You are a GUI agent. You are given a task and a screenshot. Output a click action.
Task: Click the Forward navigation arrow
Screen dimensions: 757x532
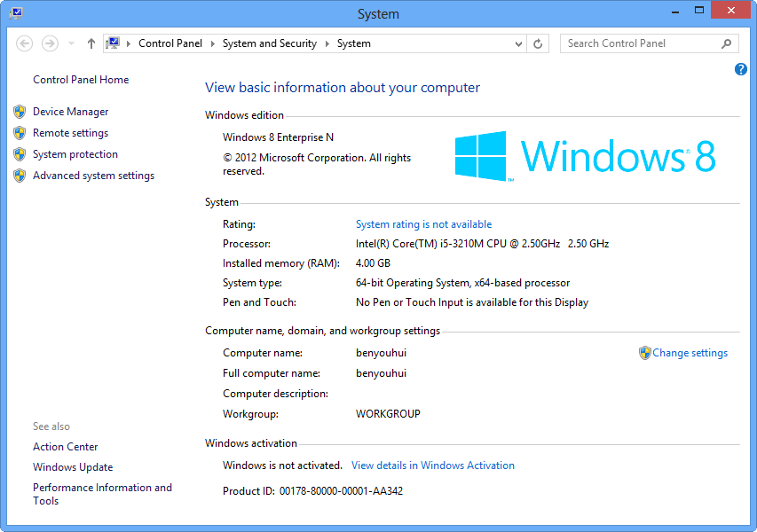pos(50,43)
